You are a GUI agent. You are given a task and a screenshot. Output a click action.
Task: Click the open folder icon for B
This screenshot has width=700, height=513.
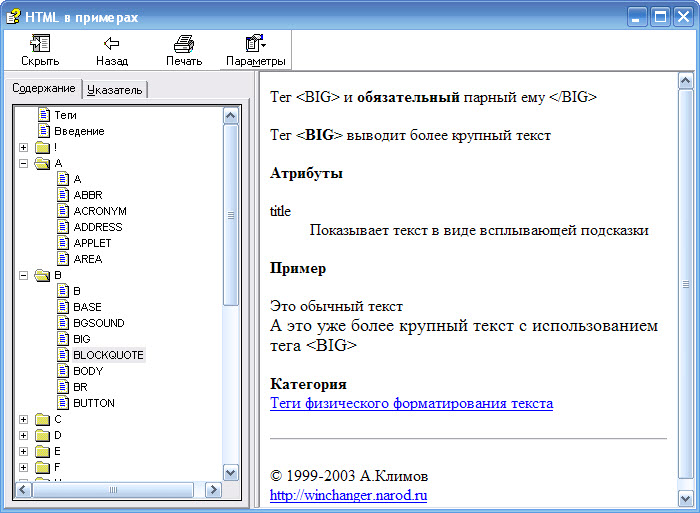pos(42,275)
